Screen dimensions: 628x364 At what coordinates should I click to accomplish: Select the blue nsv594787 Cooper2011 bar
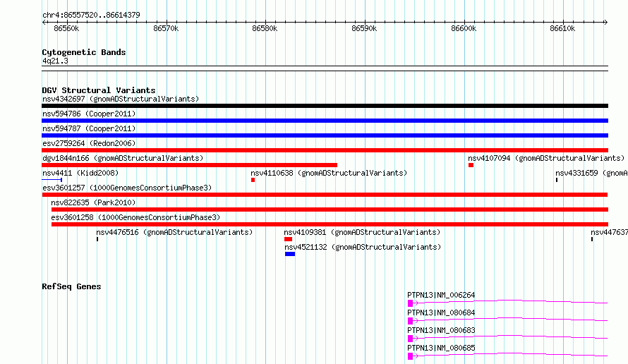pyautogui.click(x=325, y=135)
